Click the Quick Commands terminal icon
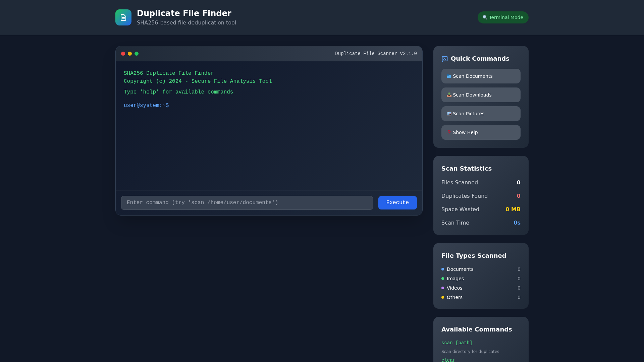Image resolution: width=644 pixels, height=362 pixels. coord(445,59)
